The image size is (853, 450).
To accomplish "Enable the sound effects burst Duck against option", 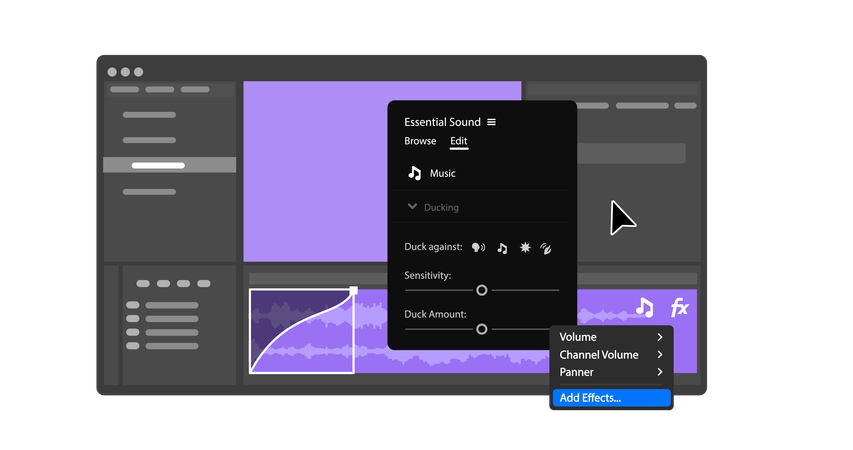I will point(524,248).
